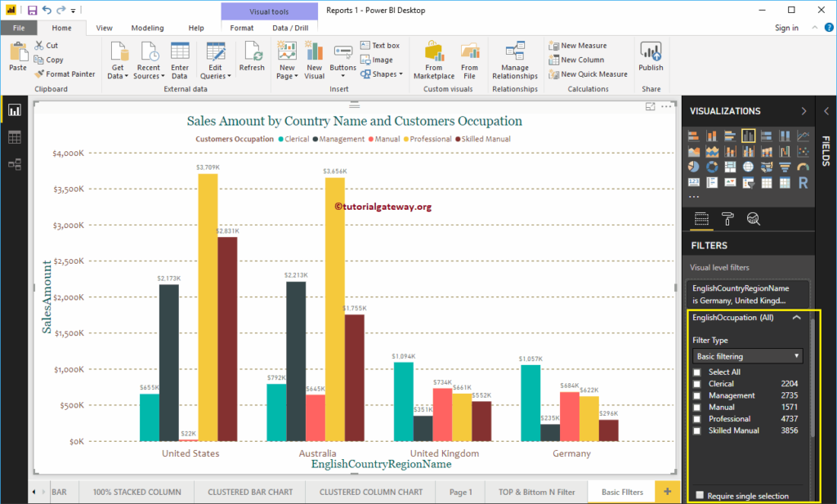837x504 pixels.
Task: Click New Measure button
Action: tap(578, 46)
